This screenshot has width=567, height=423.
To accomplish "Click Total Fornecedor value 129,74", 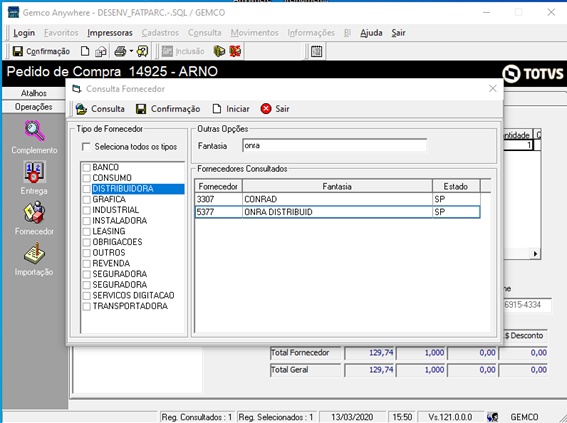I will click(370, 353).
